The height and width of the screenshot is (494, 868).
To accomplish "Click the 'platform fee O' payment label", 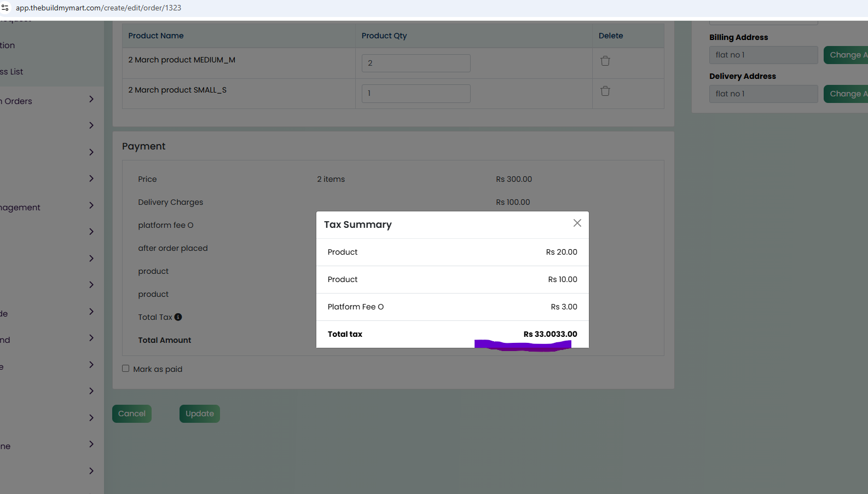I will tap(166, 225).
